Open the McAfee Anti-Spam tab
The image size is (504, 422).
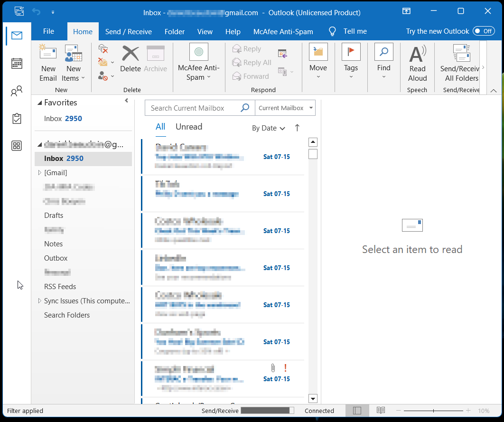[283, 31]
